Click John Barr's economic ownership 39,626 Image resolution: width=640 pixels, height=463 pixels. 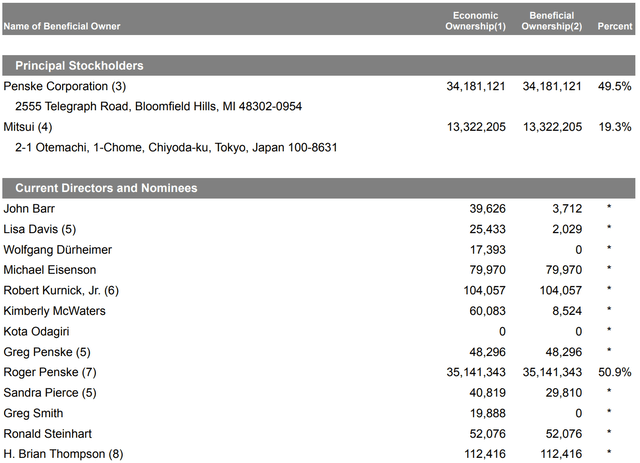pyautogui.click(x=487, y=209)
